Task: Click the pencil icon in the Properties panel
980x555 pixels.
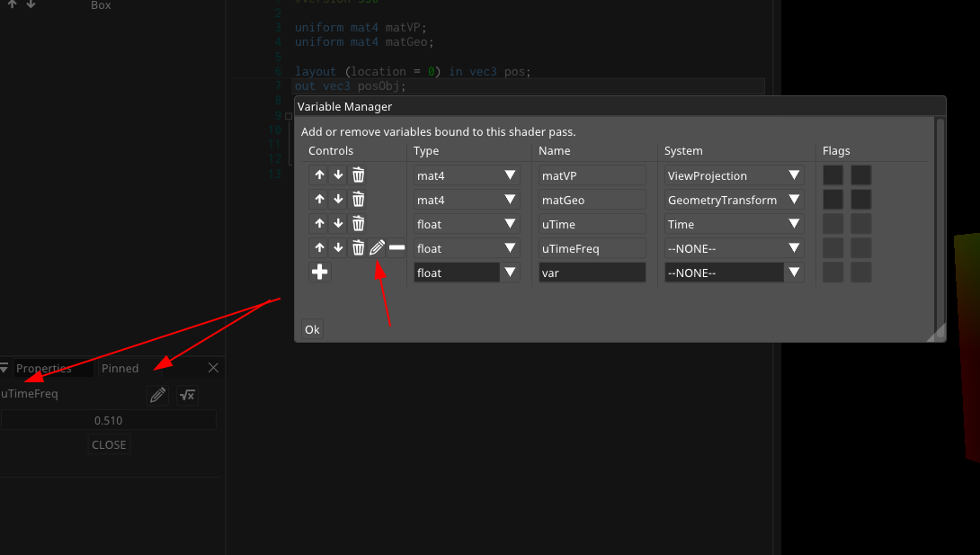Action: (156, 395)
